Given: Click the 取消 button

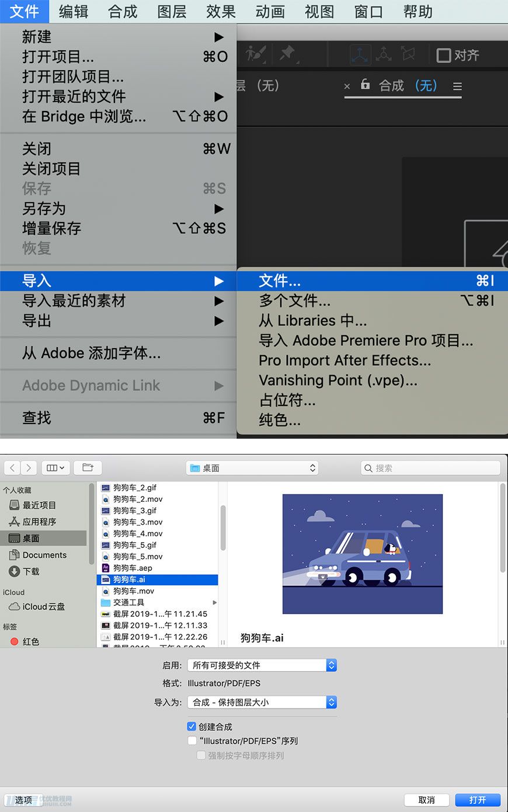Looking at the screenshot, I should point(427,800).
